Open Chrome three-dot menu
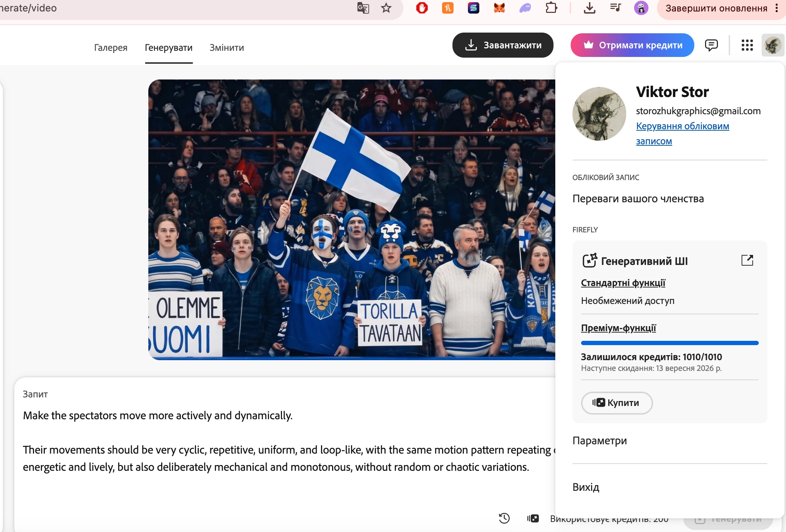The image size is (786, 532). pos(776,8)
